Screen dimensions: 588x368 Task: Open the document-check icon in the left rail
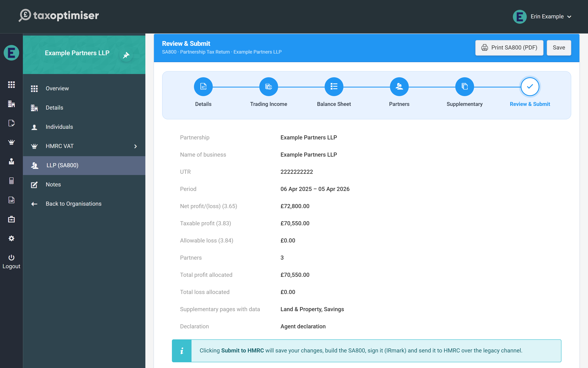pyautogui.click(x=11, y=123)
